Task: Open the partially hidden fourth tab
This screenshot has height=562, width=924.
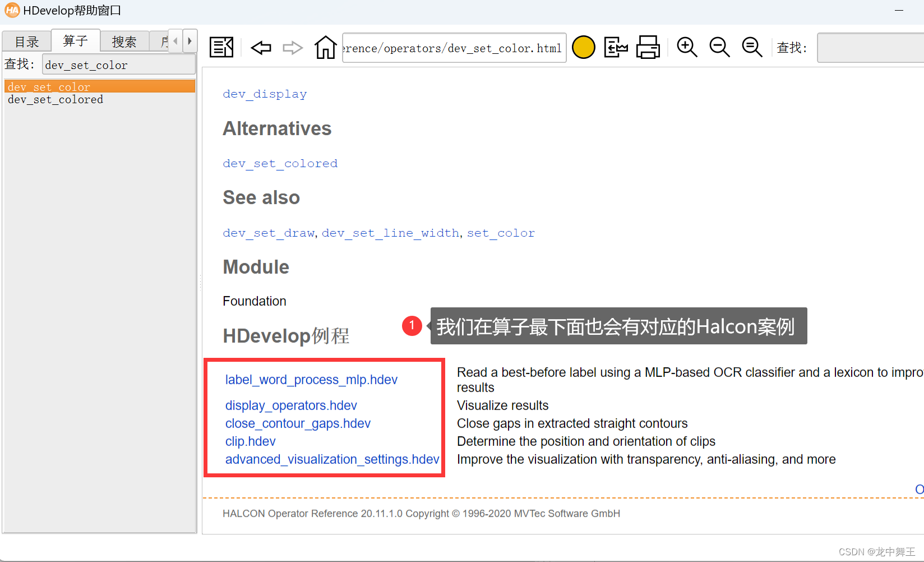Action: coord(159,42)
